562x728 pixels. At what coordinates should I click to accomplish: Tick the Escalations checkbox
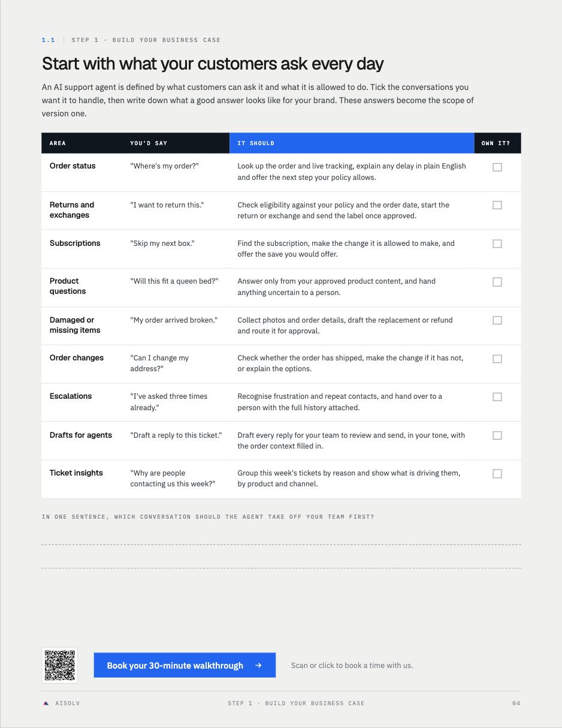pyautogui.click(x=497, y=397)
